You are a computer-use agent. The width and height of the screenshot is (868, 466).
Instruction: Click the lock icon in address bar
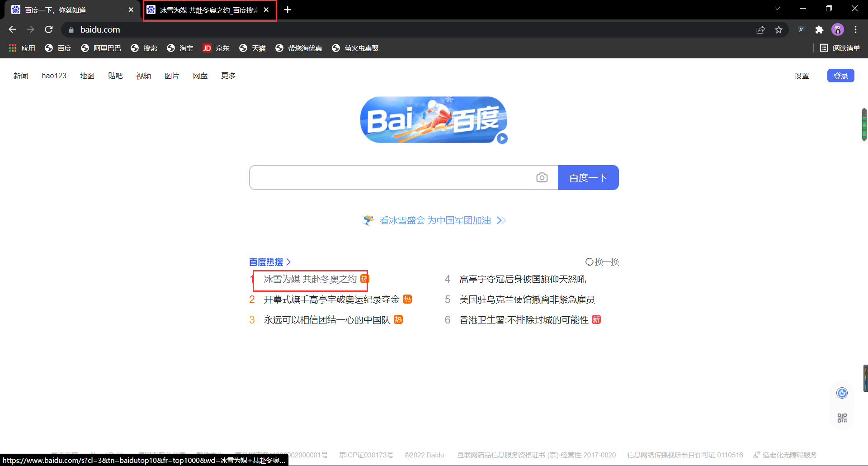point(71,30)
